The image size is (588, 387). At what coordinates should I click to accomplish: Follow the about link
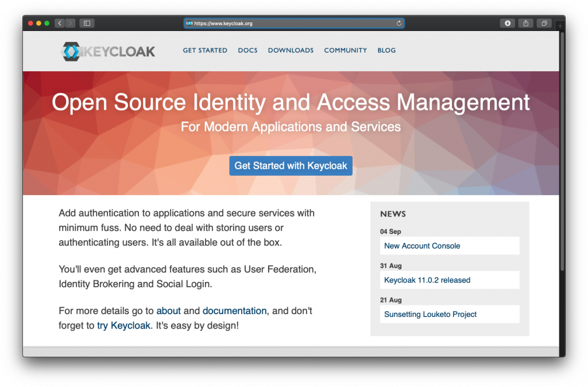(168, 311)
